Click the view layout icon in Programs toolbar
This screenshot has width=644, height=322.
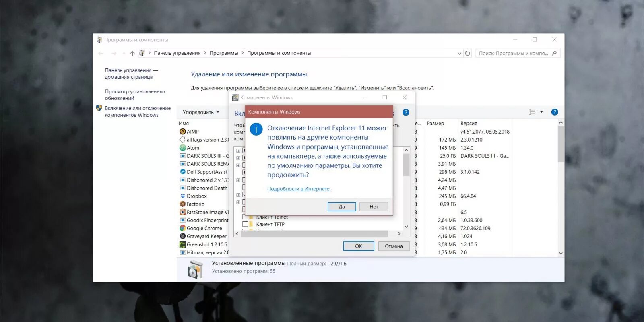pos(532,112)
